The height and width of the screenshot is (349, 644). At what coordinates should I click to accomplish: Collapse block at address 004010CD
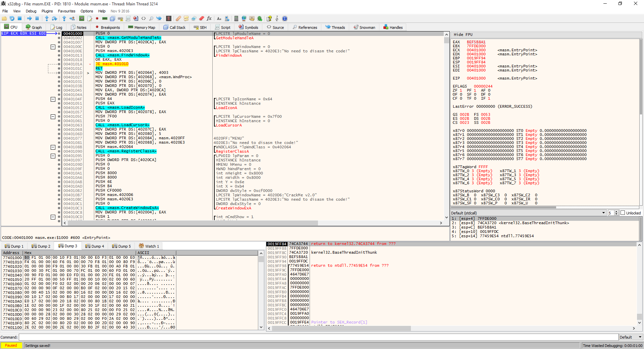point(53,217)
